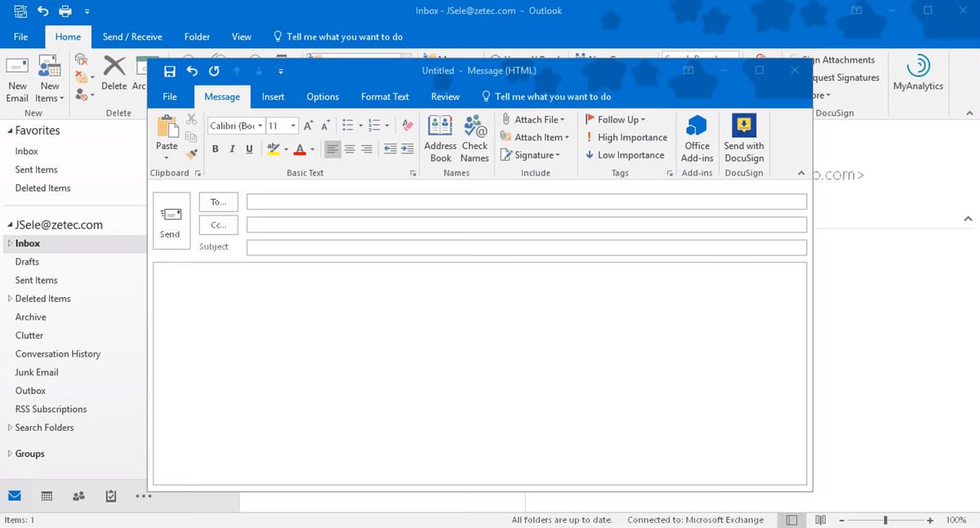
Task: Click in the Subject field
Action: point(527,247)
